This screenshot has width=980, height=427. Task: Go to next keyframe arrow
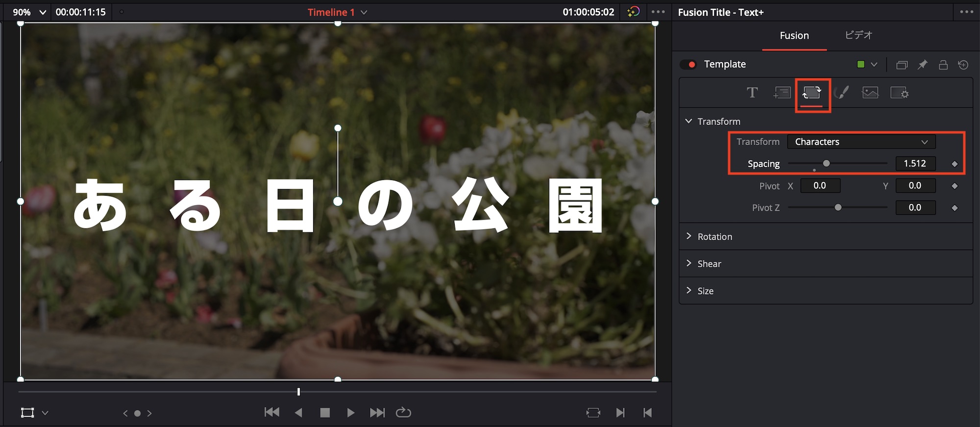pyautogui.click(x=149, y=413)
